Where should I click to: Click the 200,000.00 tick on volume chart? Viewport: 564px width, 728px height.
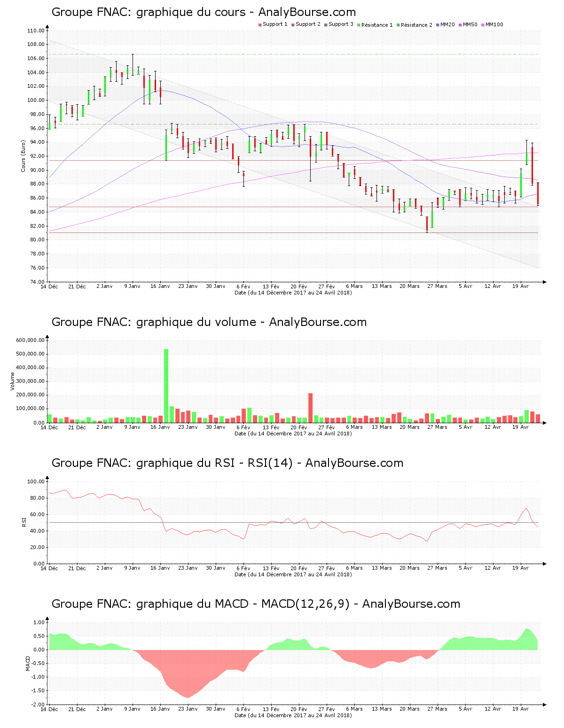(30, 395)
